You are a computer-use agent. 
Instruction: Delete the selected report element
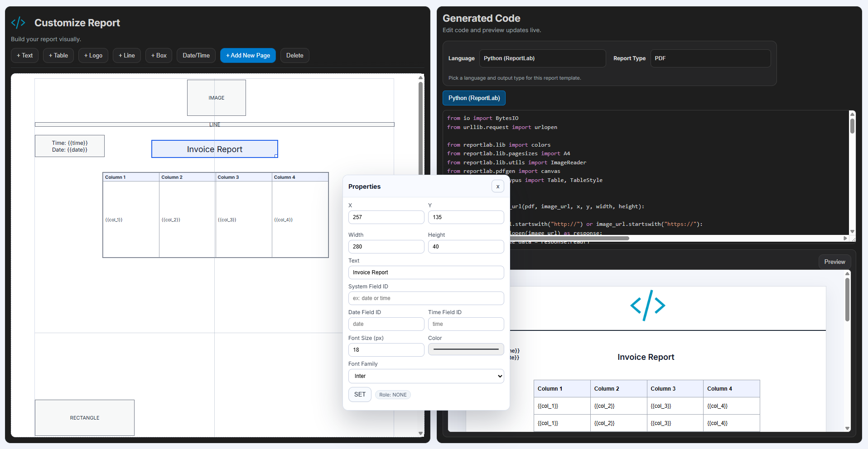[294, 55]
